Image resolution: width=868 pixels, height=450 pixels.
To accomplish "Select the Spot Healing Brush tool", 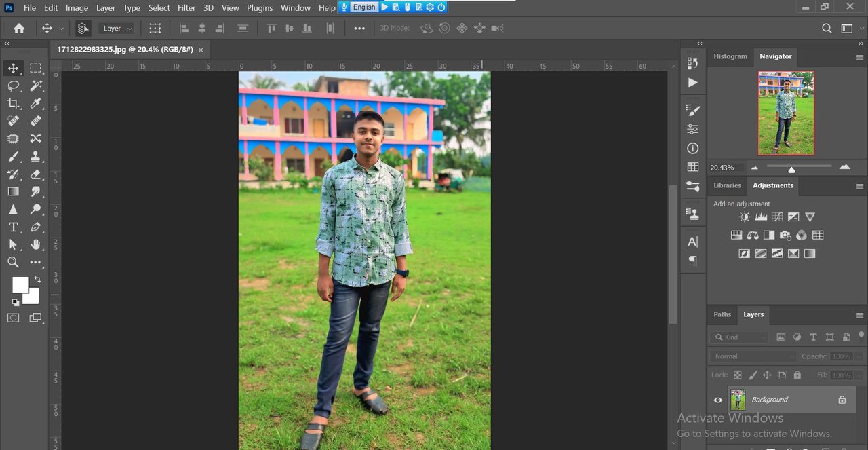I will coord(13,121).
